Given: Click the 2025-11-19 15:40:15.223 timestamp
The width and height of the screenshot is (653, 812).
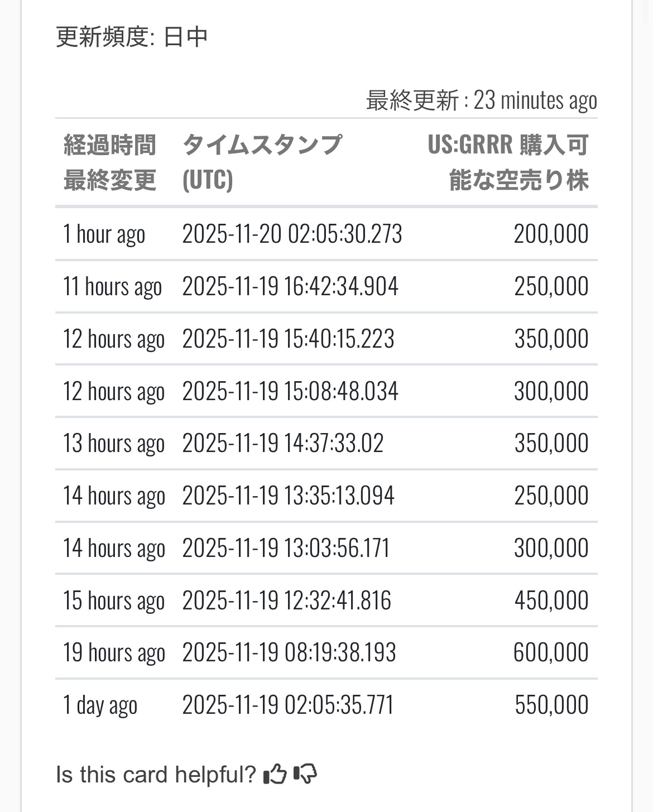Looking at the screenshot, I should point(288,339).
